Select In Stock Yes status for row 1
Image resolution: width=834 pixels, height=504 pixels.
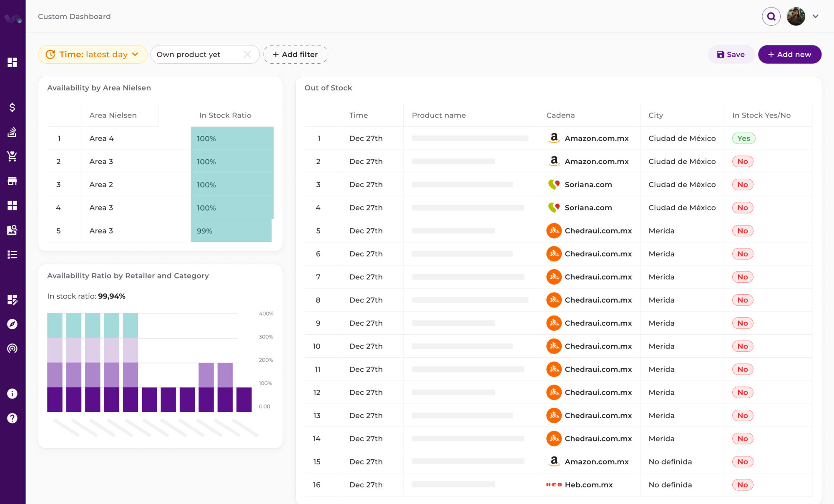(x=743, y=138)
